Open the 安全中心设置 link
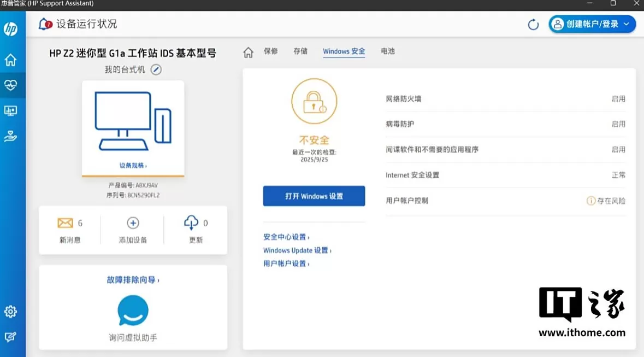Screen dimensions: 644x357 (286, 237)
